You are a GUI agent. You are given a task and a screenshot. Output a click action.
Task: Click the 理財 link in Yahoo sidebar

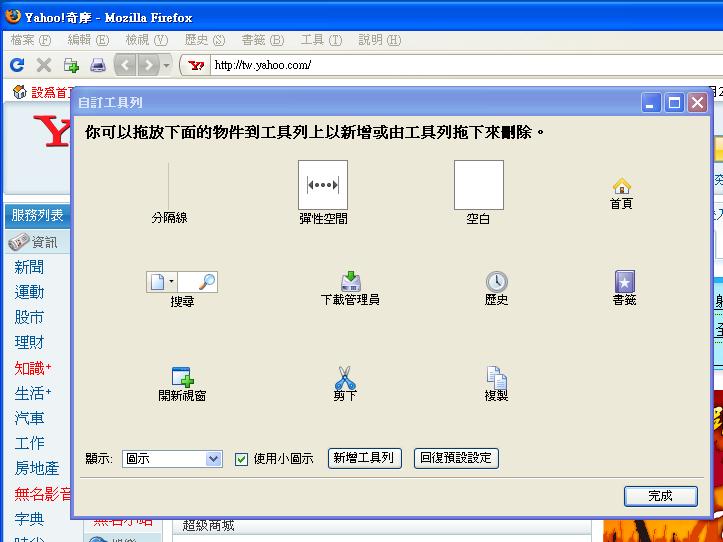point(29,343)
